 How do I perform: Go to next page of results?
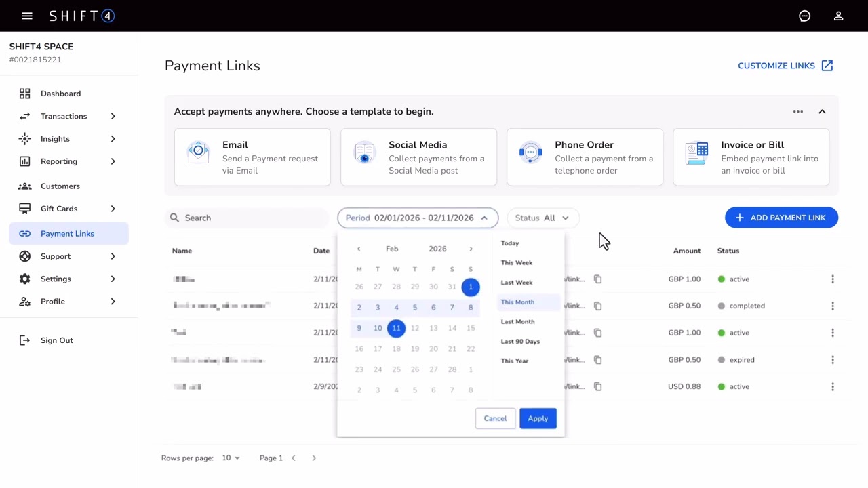314,458
